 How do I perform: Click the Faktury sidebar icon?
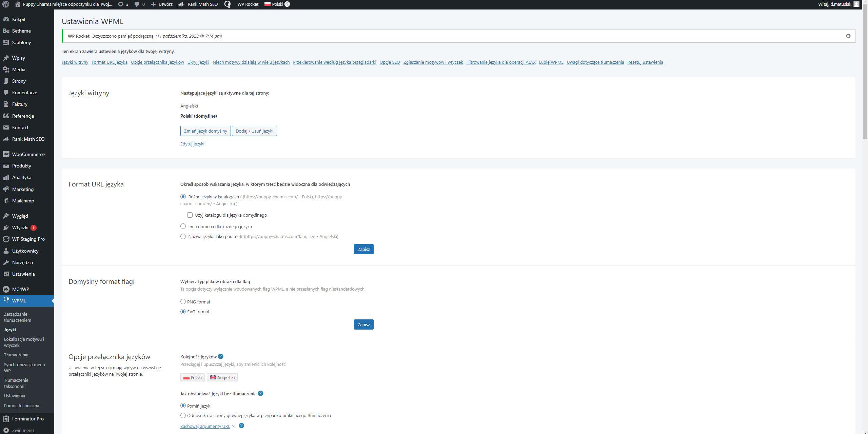[6, 104]
